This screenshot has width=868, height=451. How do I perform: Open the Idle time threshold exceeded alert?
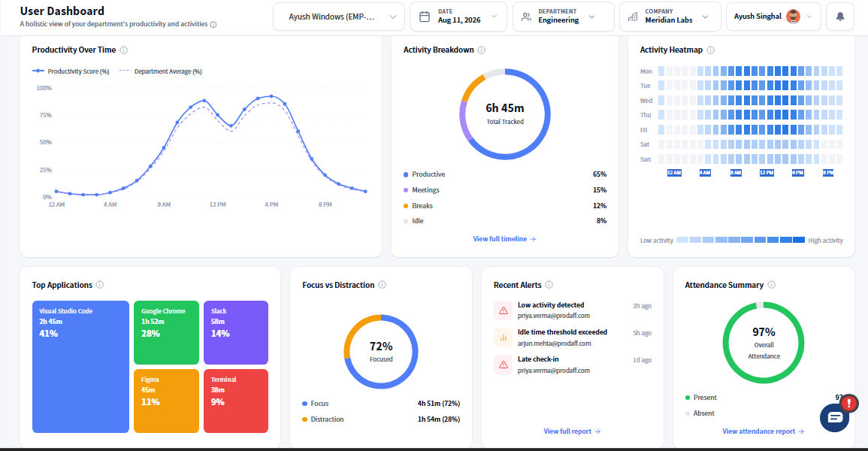point(573,337)
